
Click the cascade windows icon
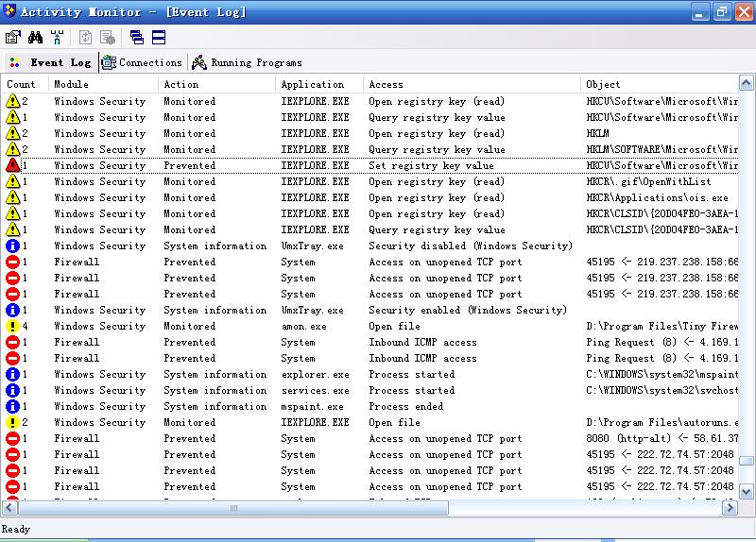point(137,37)
